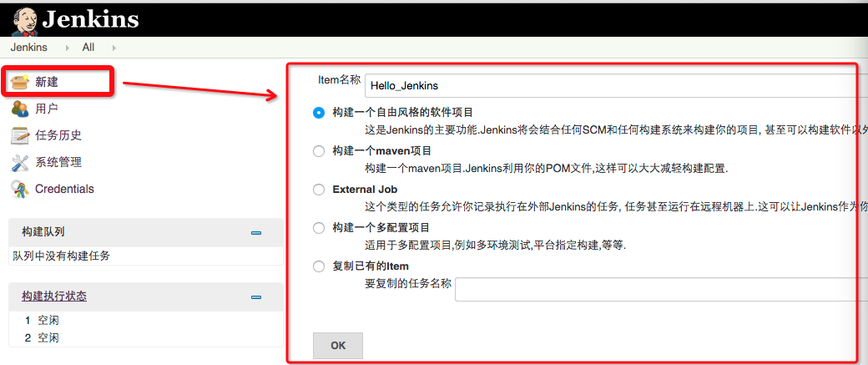
Task: Click description 这是Jenkins的主要功能 text
Action: pyautogui.click(x=616, y=130)
